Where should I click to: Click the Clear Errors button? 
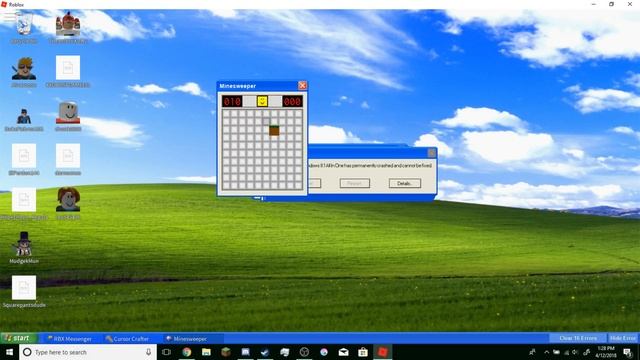point(578,338)
